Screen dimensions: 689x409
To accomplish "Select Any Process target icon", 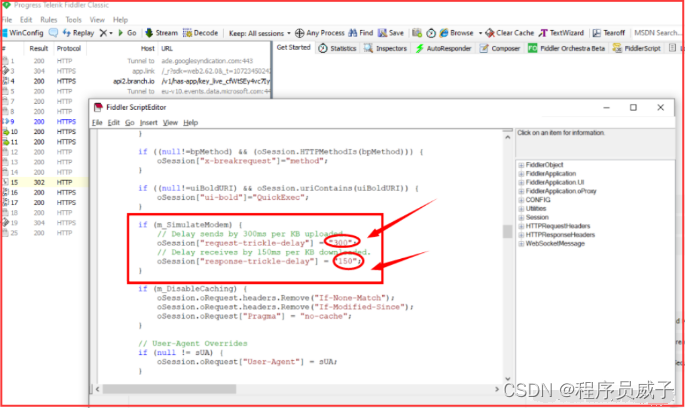I will 299,33.
